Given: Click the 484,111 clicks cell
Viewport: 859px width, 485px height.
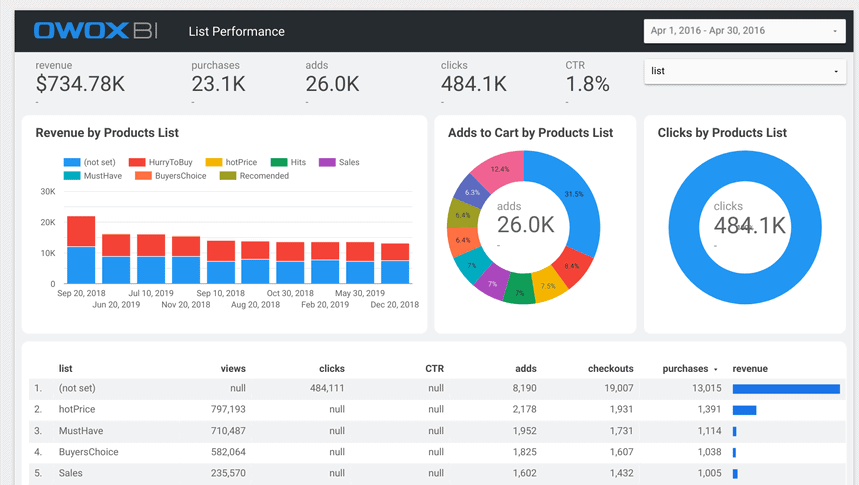Looking at the screenshot, I should coord(327,388).
